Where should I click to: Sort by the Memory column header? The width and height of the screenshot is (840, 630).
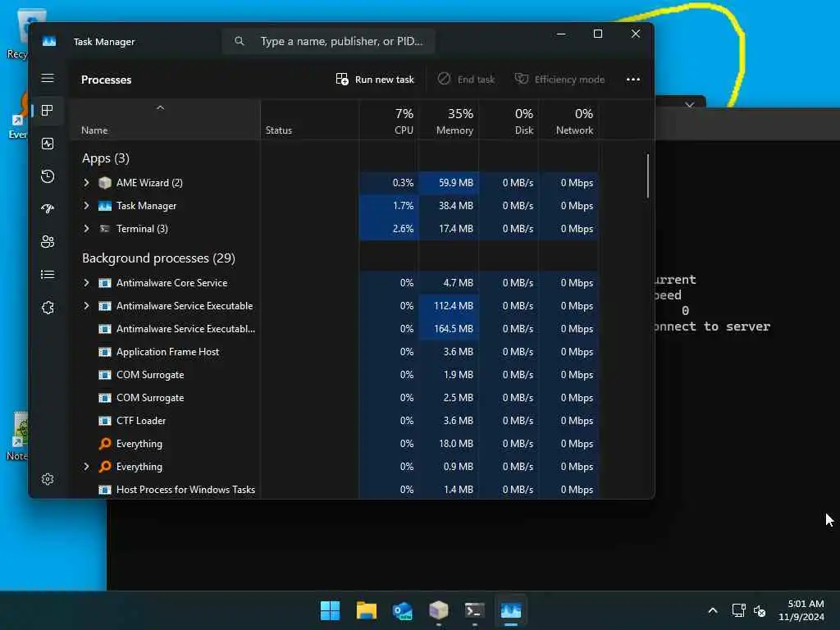point(449,121)
